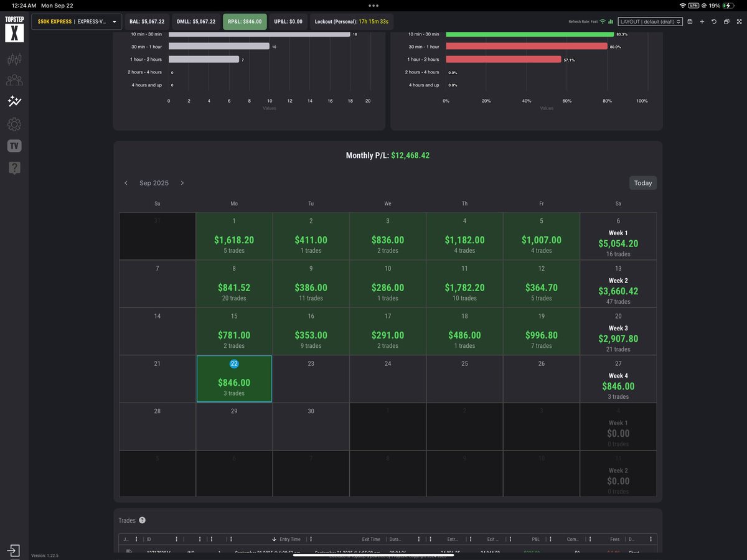Open the TV TradingView sidebar icon

pos(14,146)
